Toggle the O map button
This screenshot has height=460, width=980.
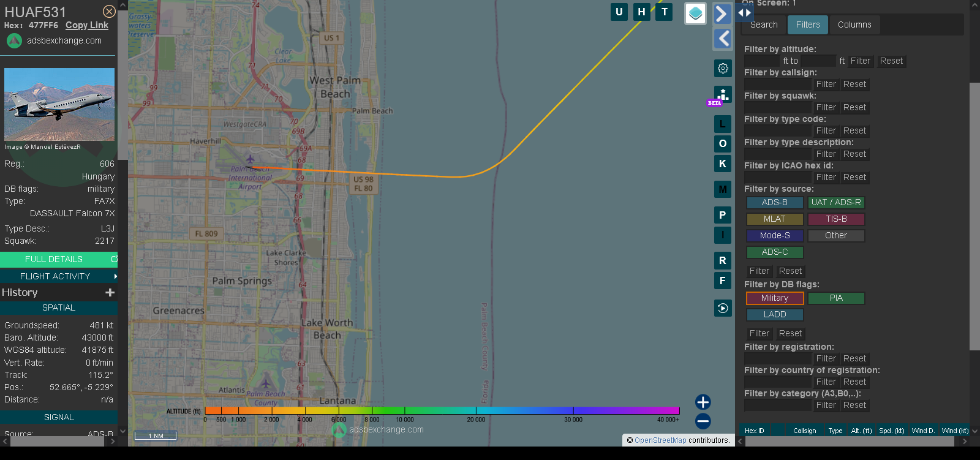tap(723, 144)
